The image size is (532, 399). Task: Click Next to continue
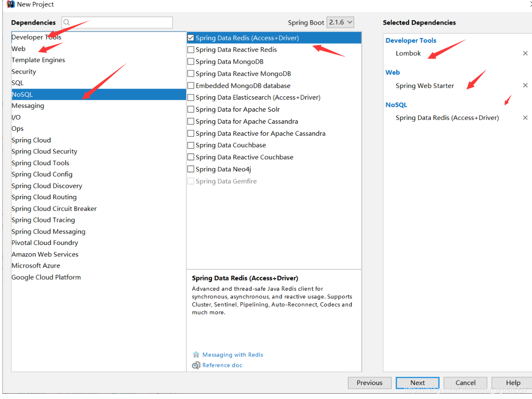click(417, 383)
